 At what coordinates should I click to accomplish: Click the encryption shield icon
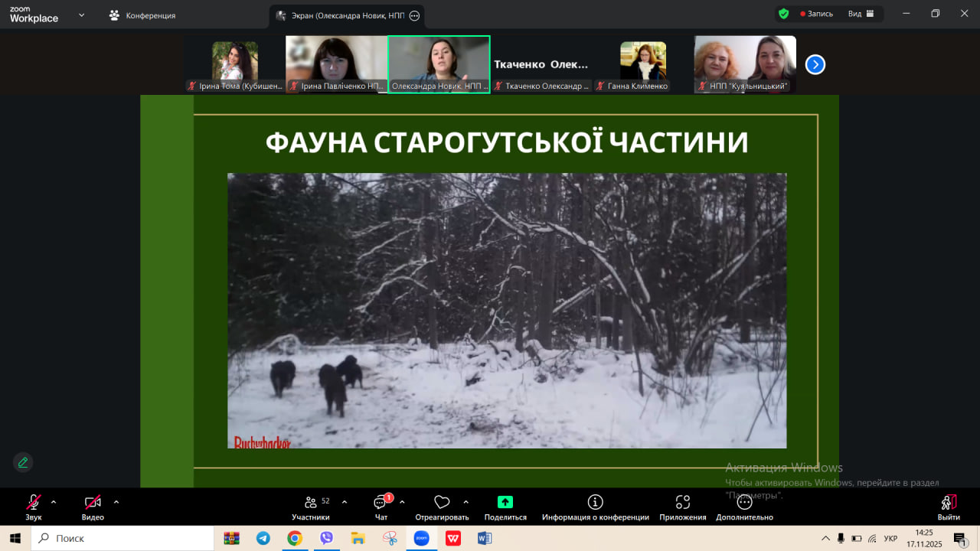coord(783,14)
